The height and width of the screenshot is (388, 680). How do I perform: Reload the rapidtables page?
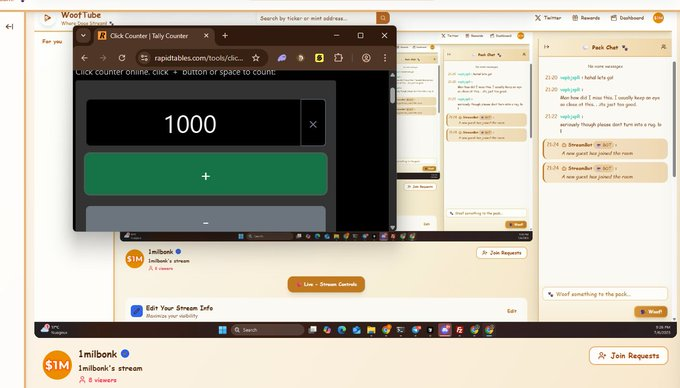coord(122,58)
